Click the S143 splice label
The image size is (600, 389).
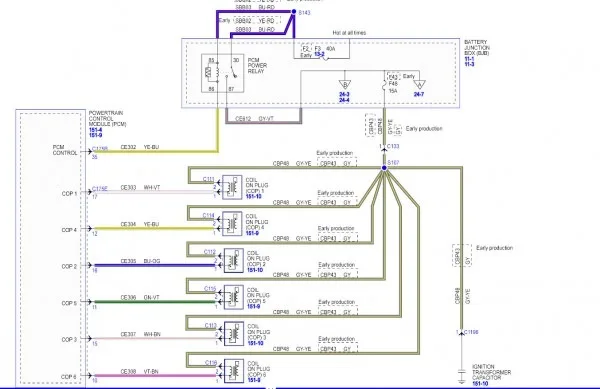[x=305, y=13]
